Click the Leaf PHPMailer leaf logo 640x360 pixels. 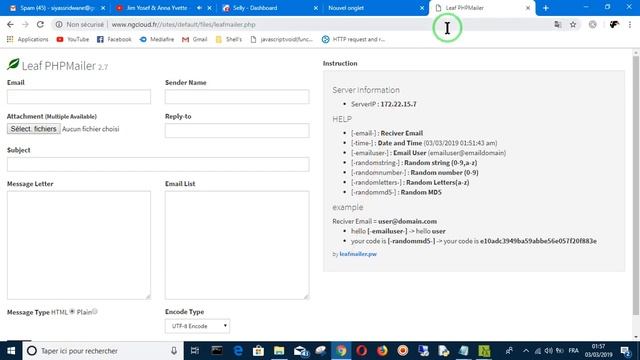[x=13, y=64]
